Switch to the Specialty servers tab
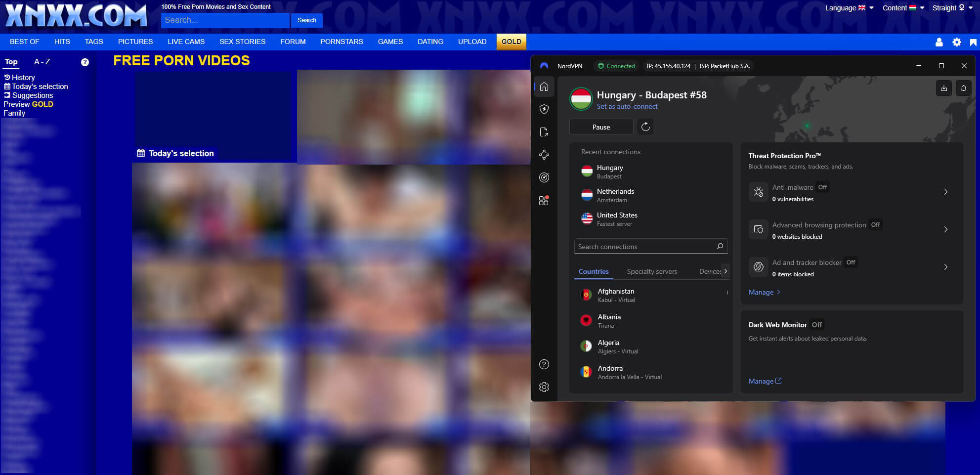 pos(652,271)
